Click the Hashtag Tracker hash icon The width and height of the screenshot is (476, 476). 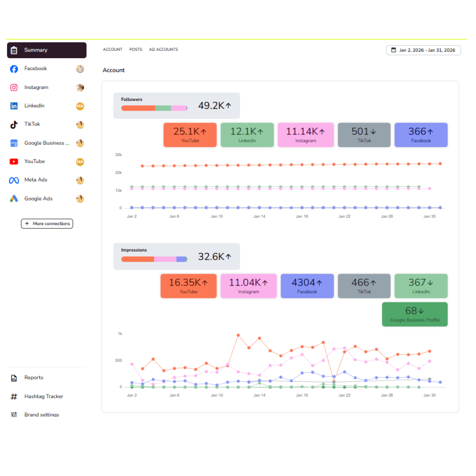(14, 397)
